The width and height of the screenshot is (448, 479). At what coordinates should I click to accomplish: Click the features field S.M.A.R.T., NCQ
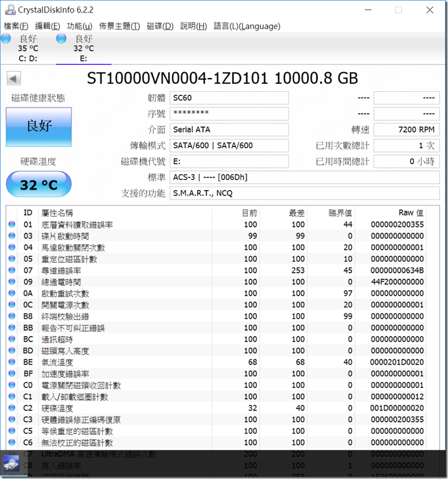tap(304, 194)
